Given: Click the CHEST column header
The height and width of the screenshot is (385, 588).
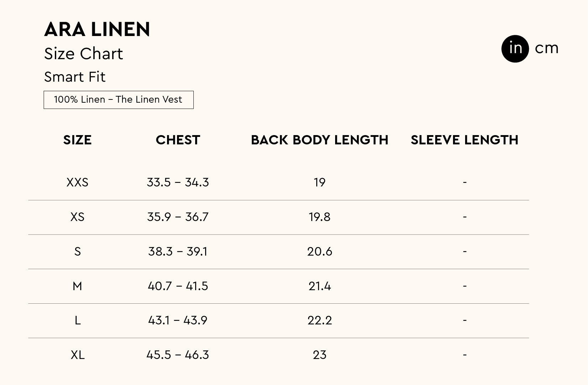Looking at the screenshot, I should 178,140.
